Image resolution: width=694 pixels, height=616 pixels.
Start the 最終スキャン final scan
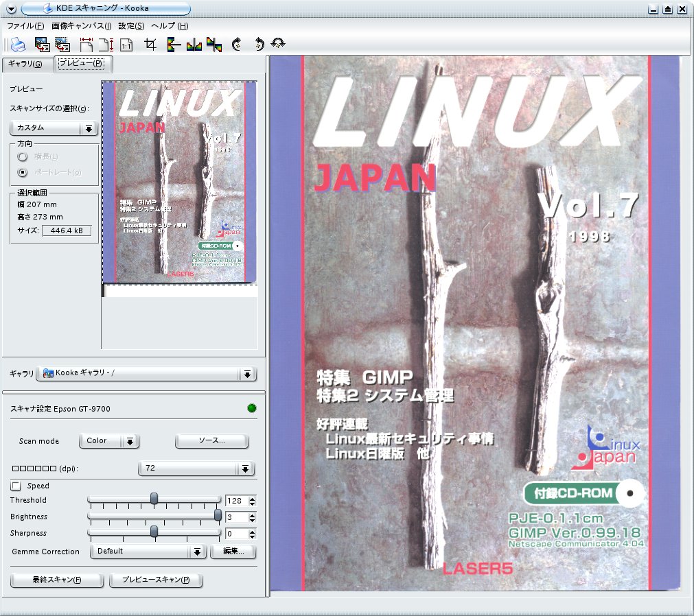[57, 580]
